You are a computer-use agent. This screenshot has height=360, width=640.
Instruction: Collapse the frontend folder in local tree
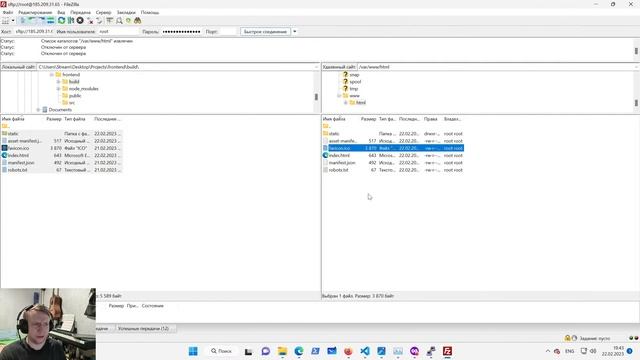coord(52,75)
